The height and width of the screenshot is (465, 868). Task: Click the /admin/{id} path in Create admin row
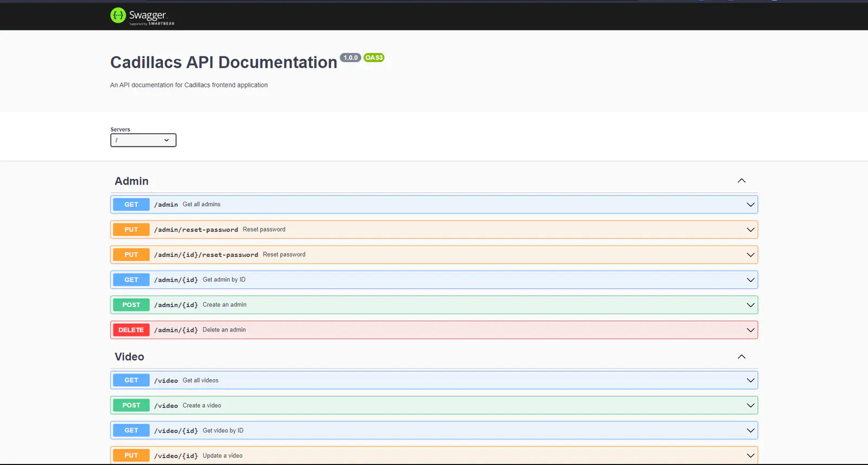(x=176, y=305)
